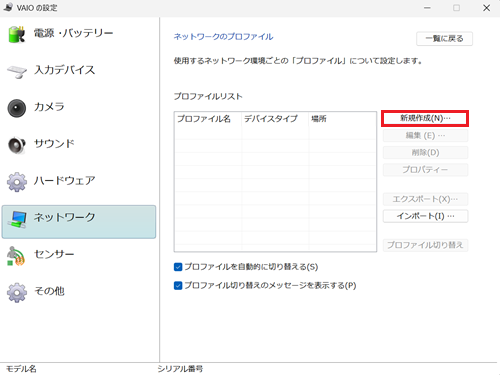Click the その他 gear icon
Screen dimensions: 500x375
(17, 293)
